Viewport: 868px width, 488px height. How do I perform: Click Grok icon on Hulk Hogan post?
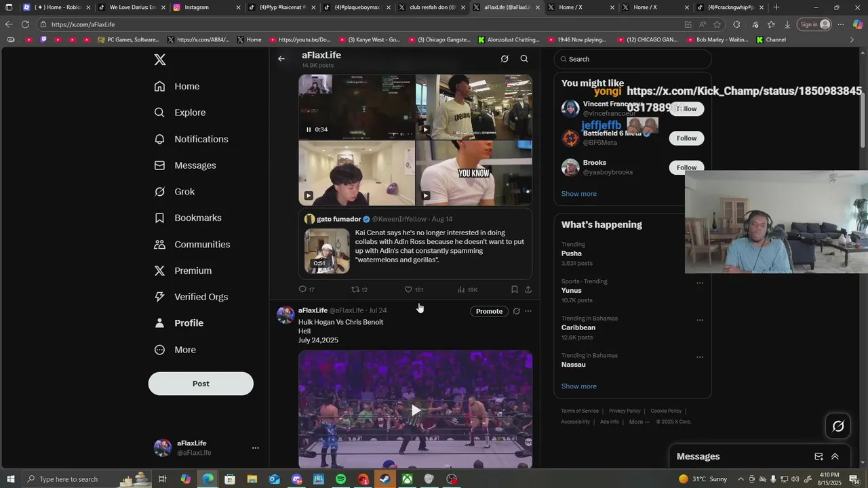click(x=516, y=311)
